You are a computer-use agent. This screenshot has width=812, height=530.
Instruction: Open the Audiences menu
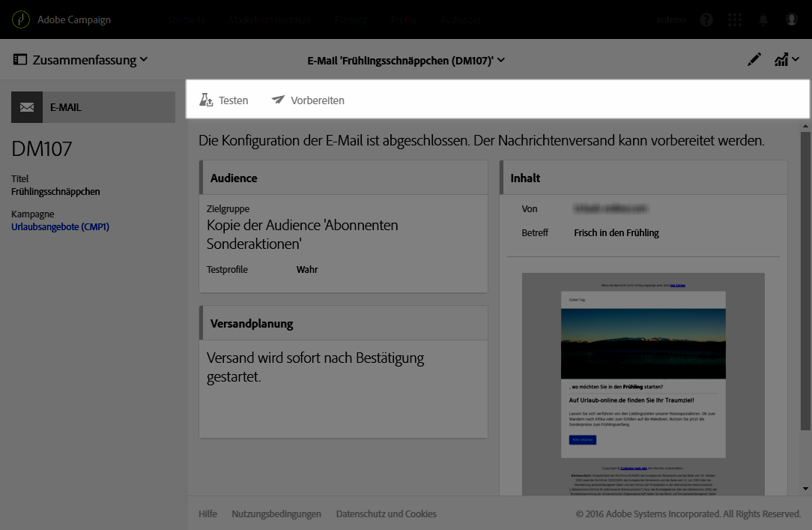tap(461, 19)
